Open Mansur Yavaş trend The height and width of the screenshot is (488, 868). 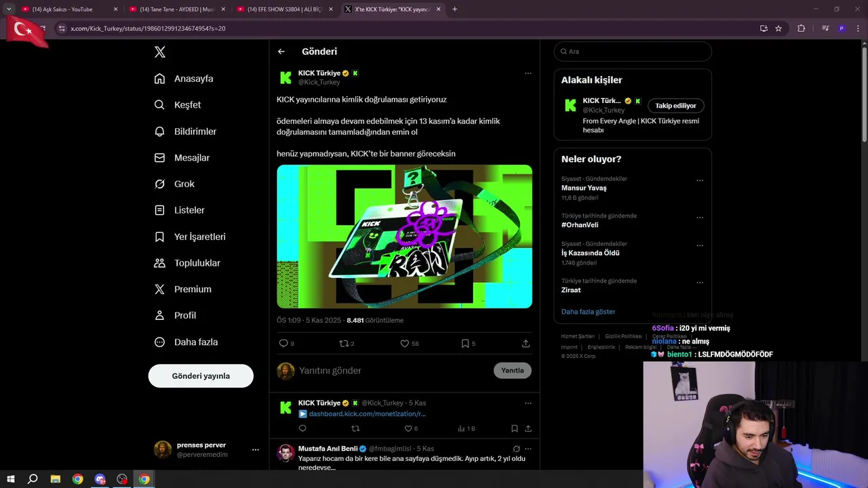584,188
